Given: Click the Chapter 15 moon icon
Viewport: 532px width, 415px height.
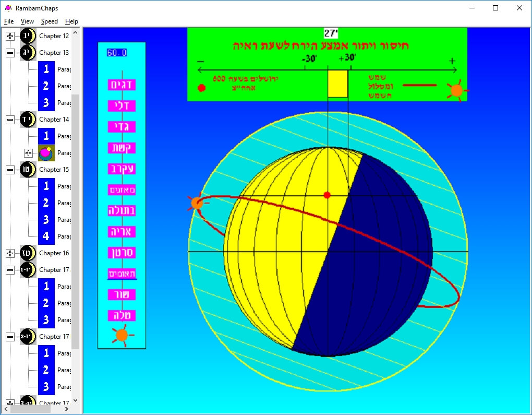Looking at the screenshot, I should point(28,170).
